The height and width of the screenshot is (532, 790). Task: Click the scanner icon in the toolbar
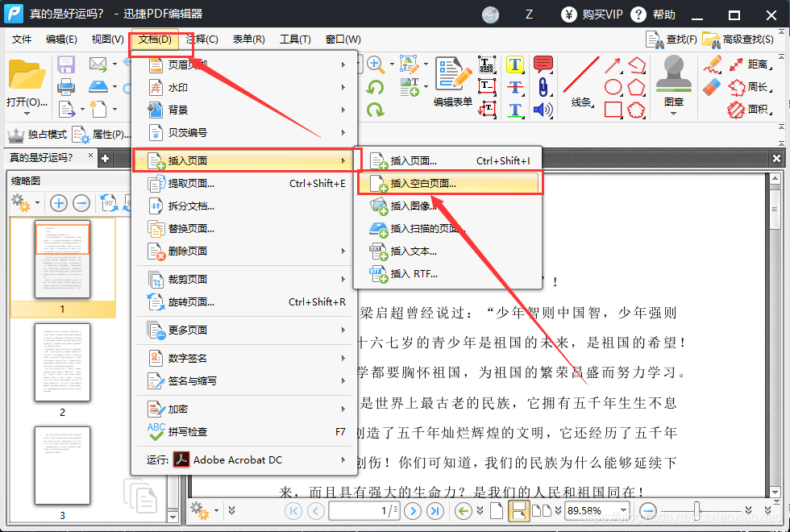point(98,87)
